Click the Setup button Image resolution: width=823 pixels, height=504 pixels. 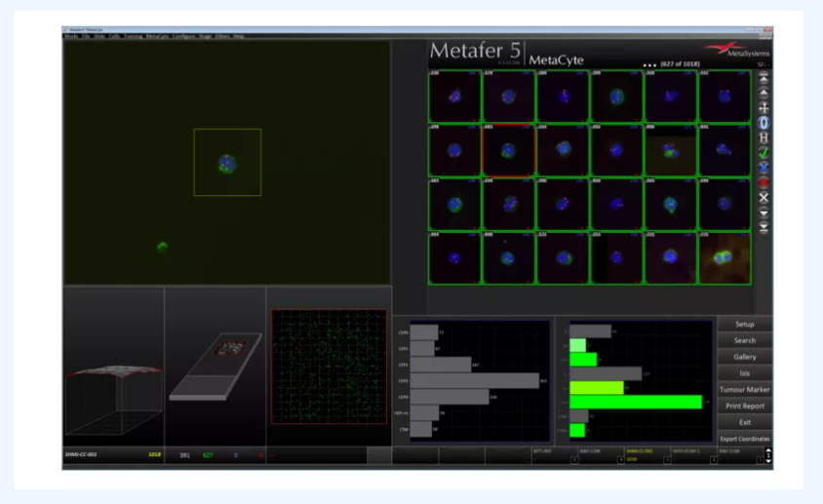(744, 324)
